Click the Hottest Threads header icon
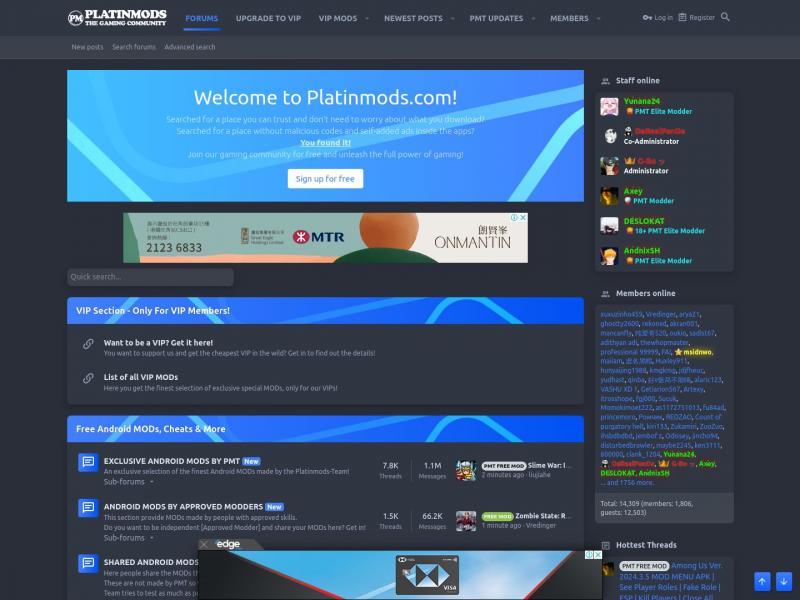 pos(605,545)
